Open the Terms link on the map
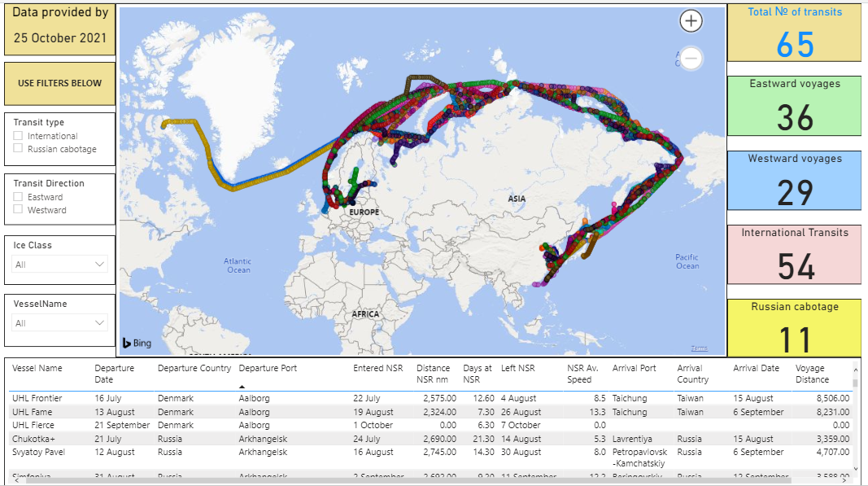Screen dimensions: 868x486 tap(699, 348)
